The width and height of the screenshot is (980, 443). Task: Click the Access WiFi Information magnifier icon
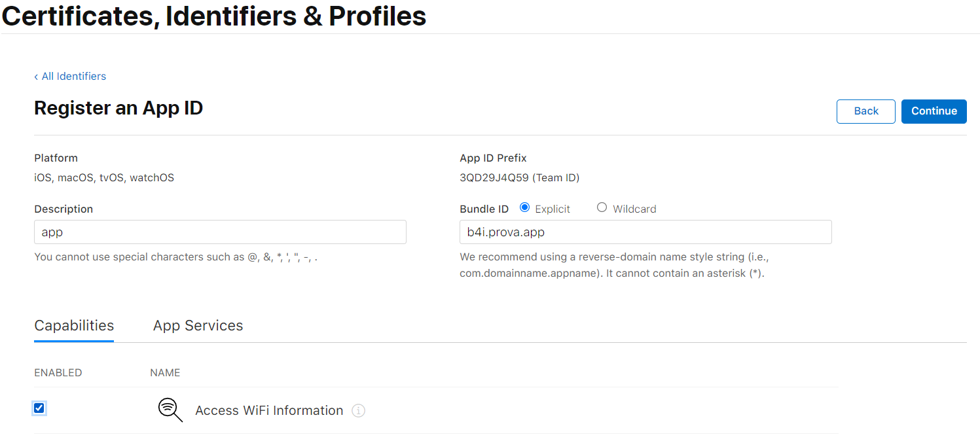click(170, 410)
